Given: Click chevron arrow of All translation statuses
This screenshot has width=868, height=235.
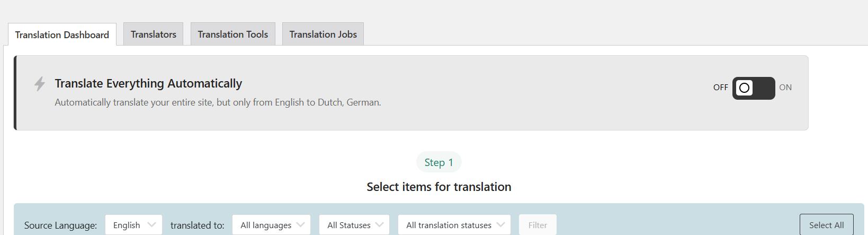Looking at the screenshot, I should (500, 224).
